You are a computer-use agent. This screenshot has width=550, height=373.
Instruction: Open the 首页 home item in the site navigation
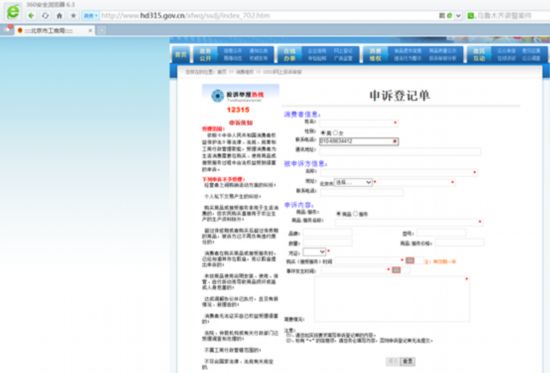click(181, 55)
